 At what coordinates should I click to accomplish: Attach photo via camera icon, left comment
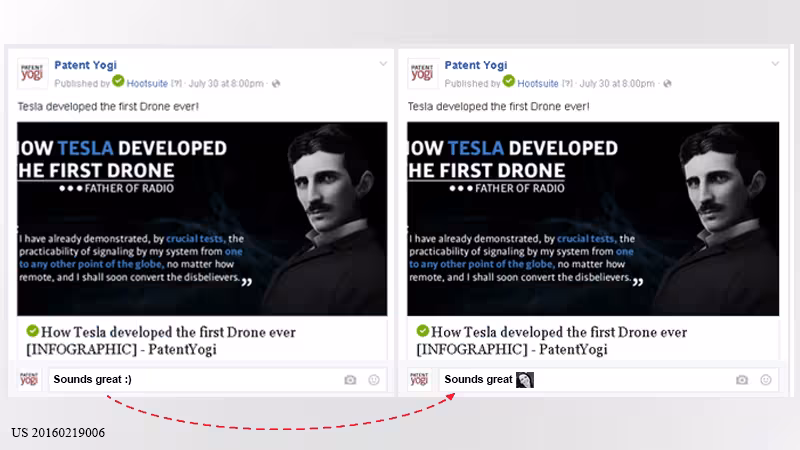point(350,380)
